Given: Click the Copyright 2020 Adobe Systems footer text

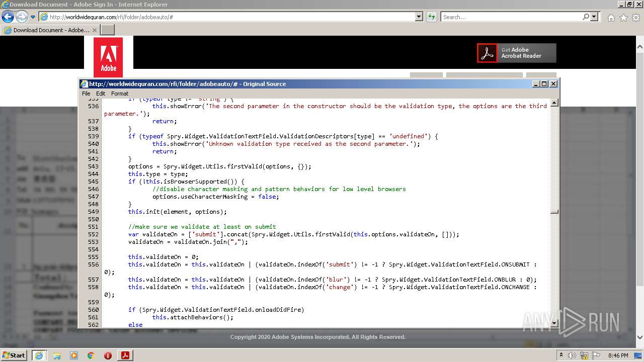Looking at the screenshot, I should coord(318,337).
